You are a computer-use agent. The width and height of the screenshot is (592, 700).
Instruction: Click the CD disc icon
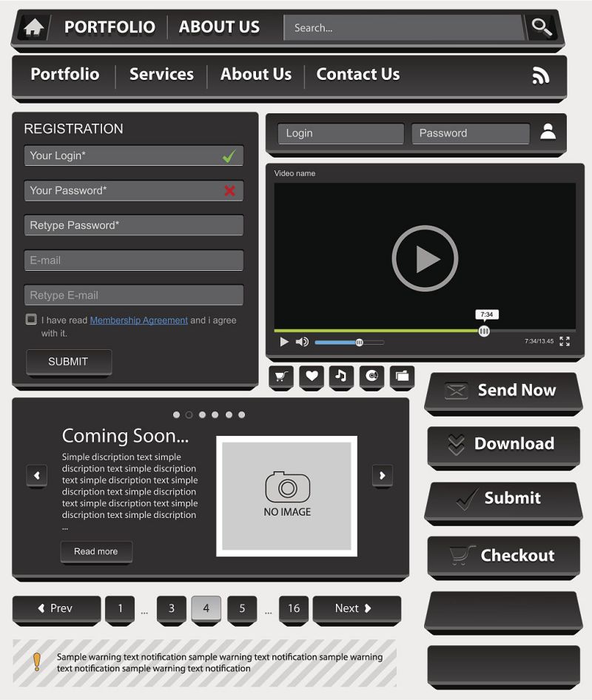pos(371,377)
